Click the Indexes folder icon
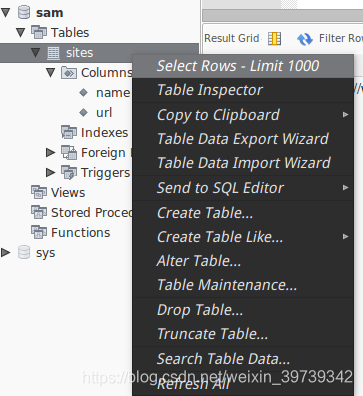Image resolution: width=363 pixels, height=396 pixels. click(x=69, y=132)
